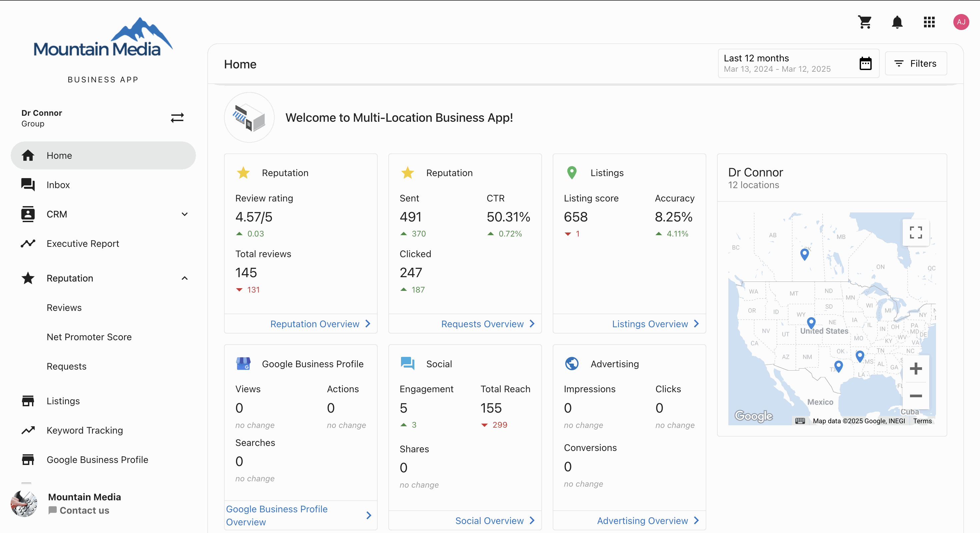Image resolution: width=980 pixels, height=533 pixels.
Task: Click the Home house icon in sidebar
Action: point(28,155)
